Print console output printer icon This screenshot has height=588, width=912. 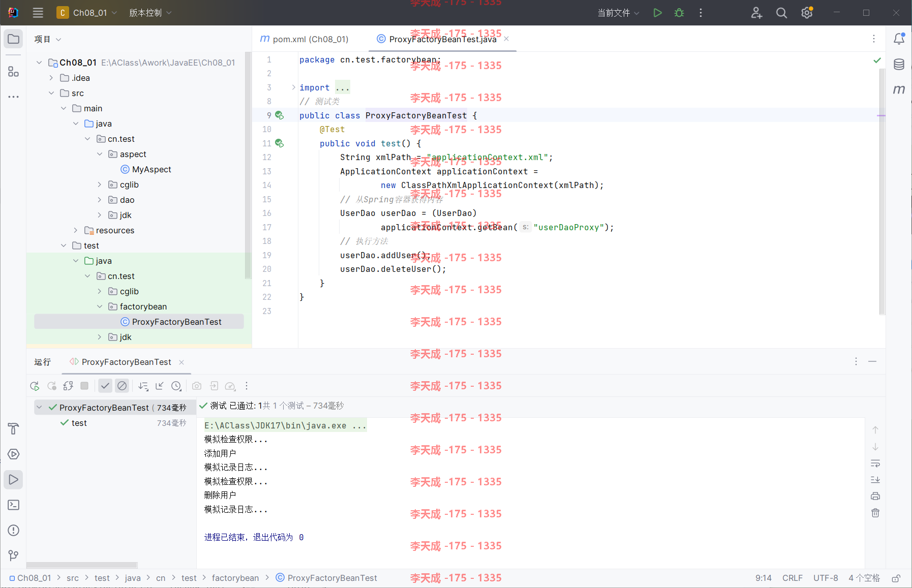(875, 496)
